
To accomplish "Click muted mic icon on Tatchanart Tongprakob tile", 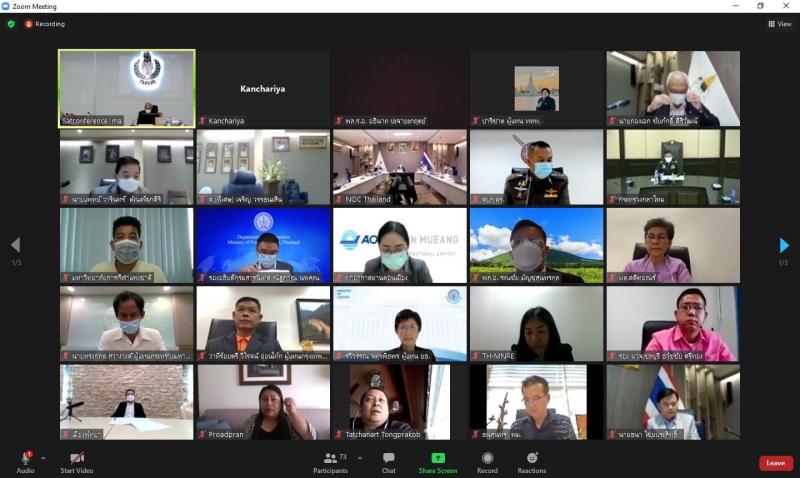I will point(339,435).
